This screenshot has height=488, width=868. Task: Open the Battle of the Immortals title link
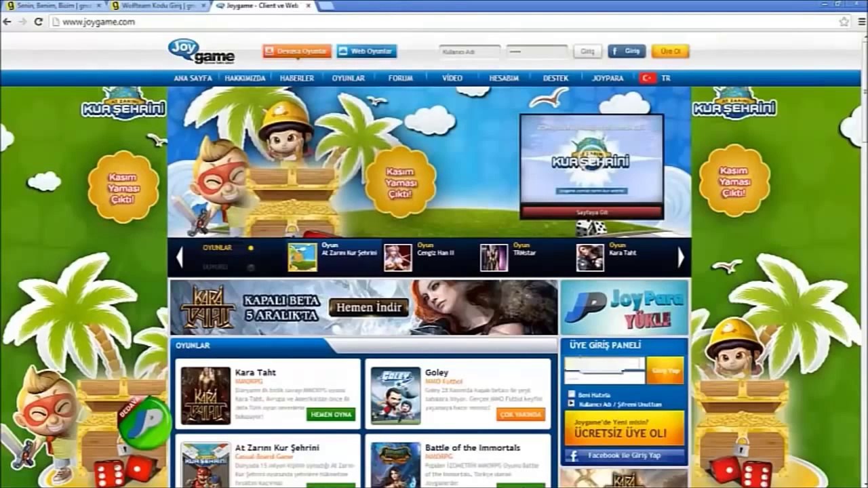click(473, 448)
